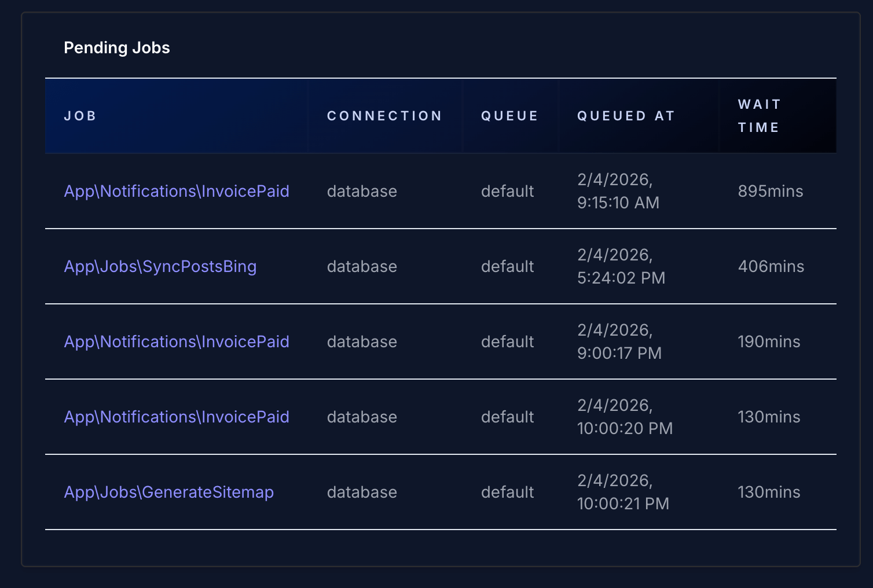The height and width of the screenshot is (588, 873).
Task: Sort by the WAIT TIME column header
Action: pyautogui.click(x=759, y=116)
